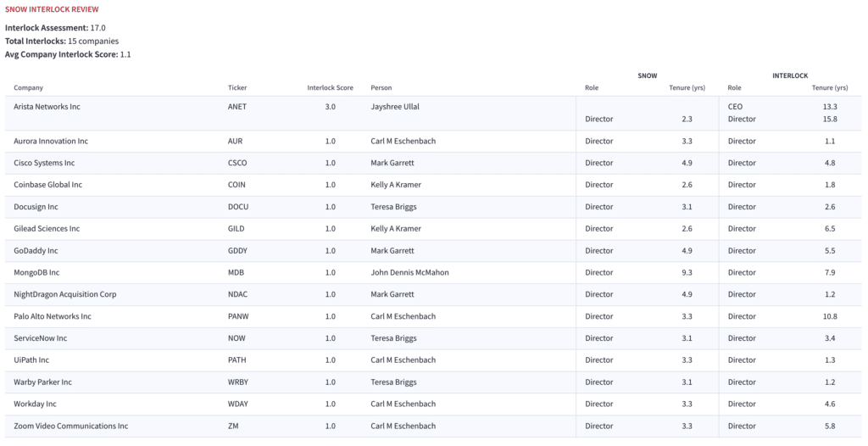Select Workday Inc

[x=35, y=404]
